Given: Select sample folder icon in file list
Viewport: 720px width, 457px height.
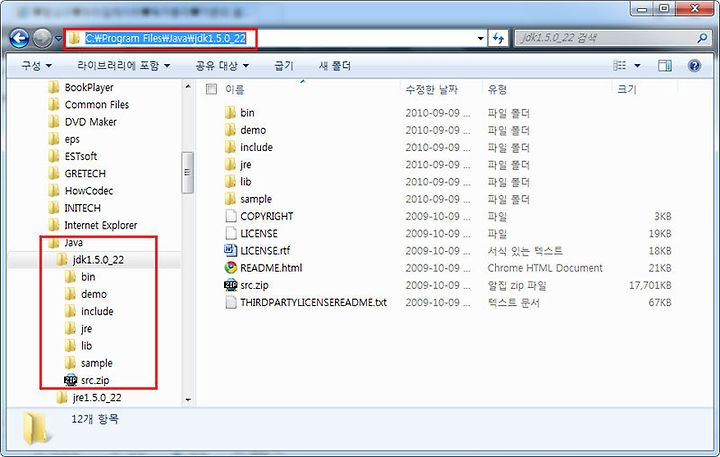Looking at the screenshot, I should point(231,199).
